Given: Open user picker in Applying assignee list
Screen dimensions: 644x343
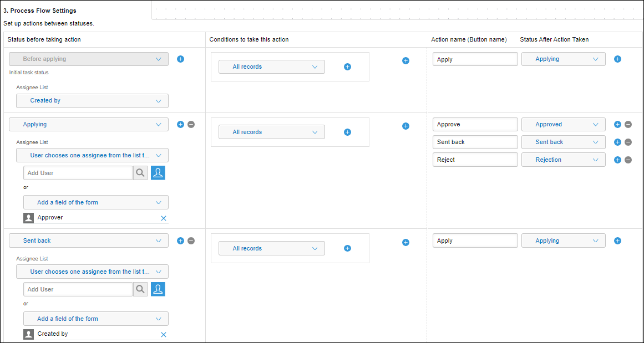Looking at the screenshot, I should 158,173.
